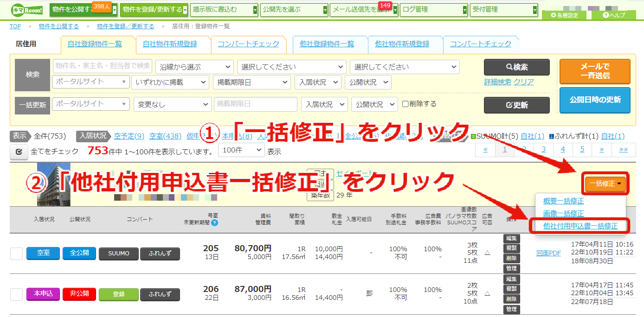The height and width of the screenshot is (317, 644).
Task: Open 図面PDF link for room 205
Action: tap(548, 253)
